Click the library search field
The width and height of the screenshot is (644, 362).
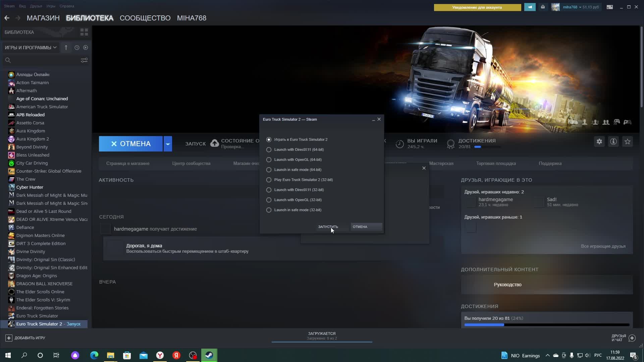click(x=44, y=60)
